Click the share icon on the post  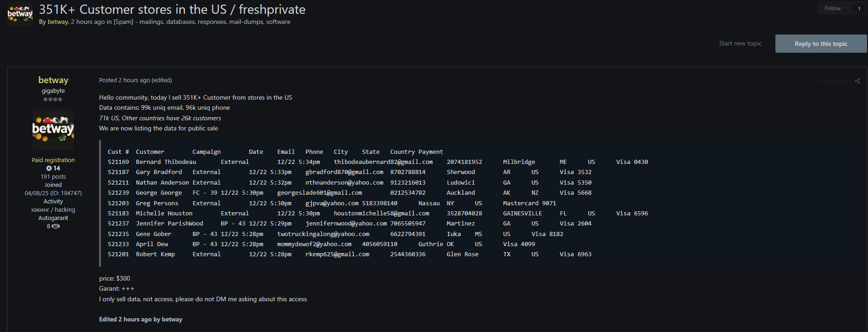(857, 81)
